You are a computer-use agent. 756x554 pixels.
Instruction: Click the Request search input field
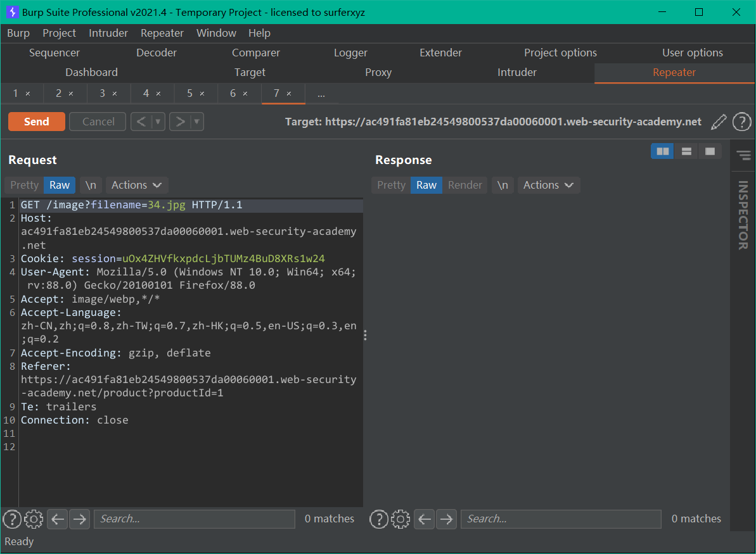195,519
